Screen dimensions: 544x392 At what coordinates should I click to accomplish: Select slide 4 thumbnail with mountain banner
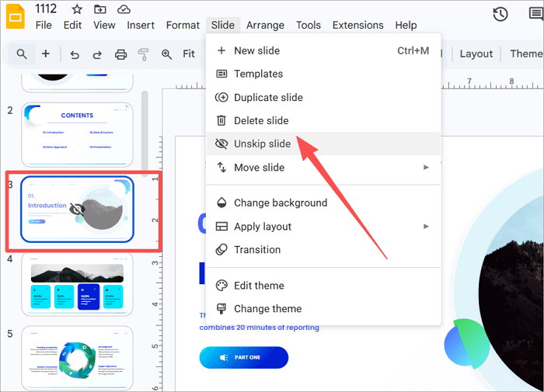coord(77,284)
